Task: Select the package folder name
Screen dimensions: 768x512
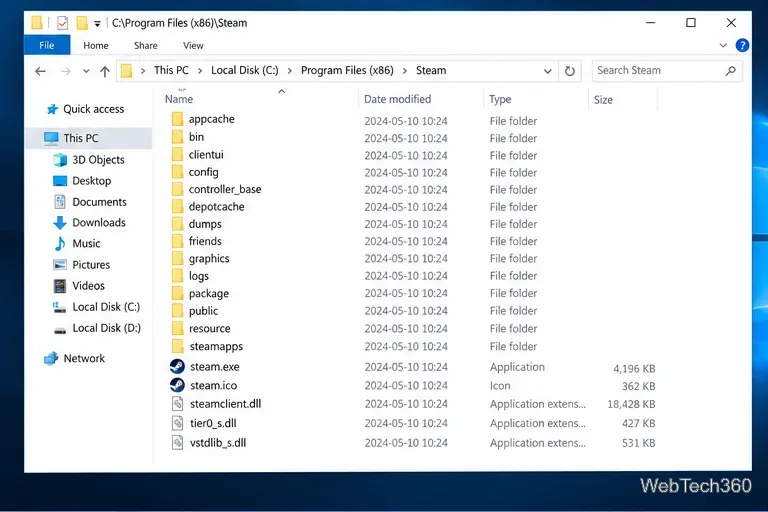Action: (x=209, y=293)
